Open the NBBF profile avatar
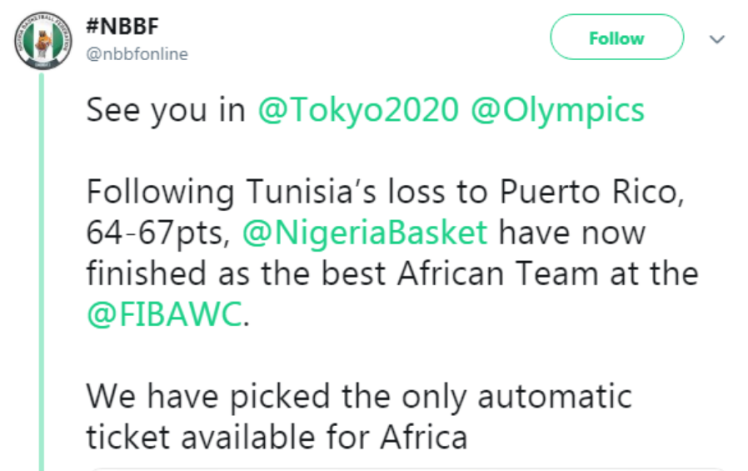This screenshot has width=748, height=471. click(x=43, y=41)
